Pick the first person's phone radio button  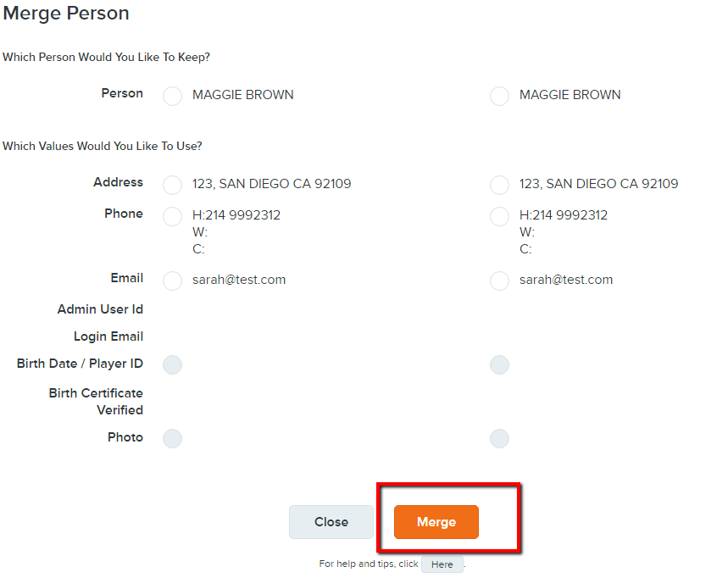point(172,216)
